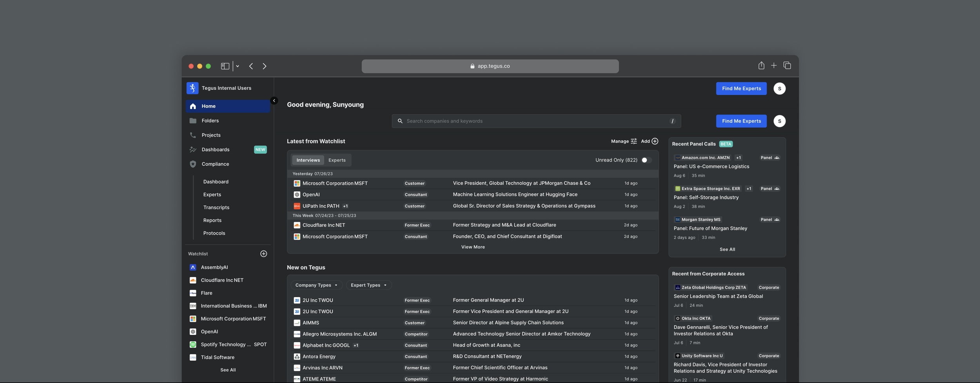
Task: Click the NEW badge beside Dashboards
Action: pyautogui.click(x=260, y=150)
